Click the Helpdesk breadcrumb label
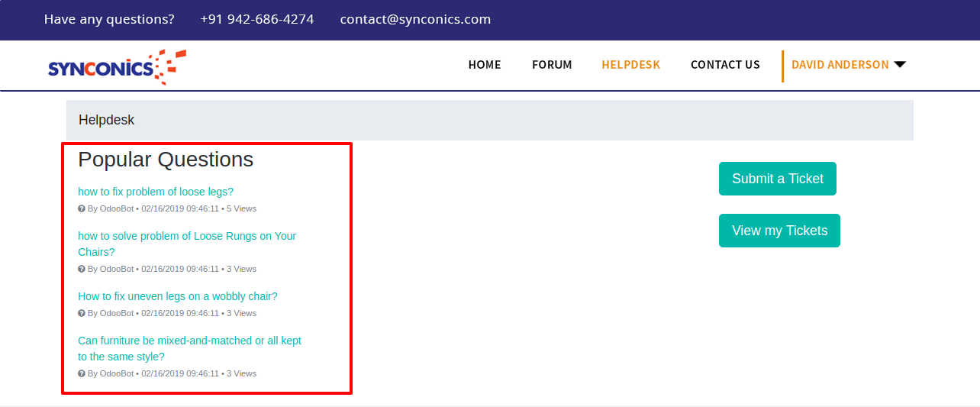This screenshot has height=407, width=980. coord(107,120)
